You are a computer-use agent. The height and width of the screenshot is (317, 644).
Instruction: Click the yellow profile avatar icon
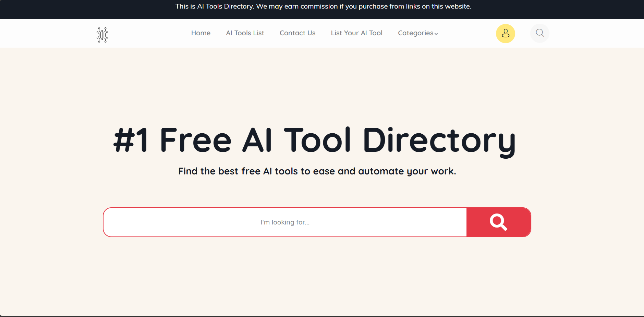[505, 33]
